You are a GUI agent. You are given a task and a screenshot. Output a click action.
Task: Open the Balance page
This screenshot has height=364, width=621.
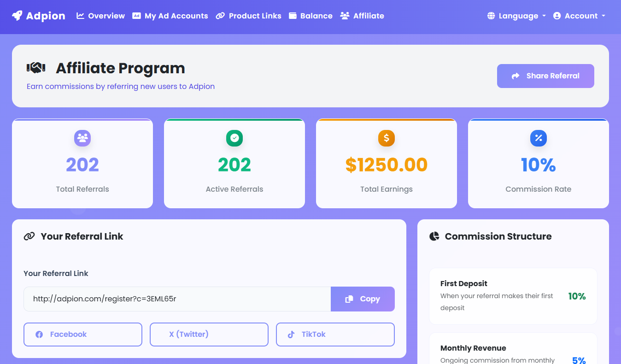[310, 16]
